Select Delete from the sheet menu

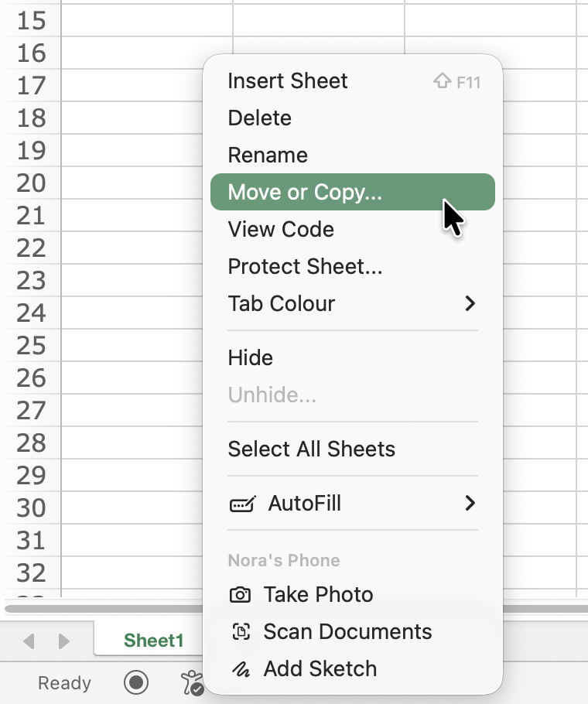point(260,118)
